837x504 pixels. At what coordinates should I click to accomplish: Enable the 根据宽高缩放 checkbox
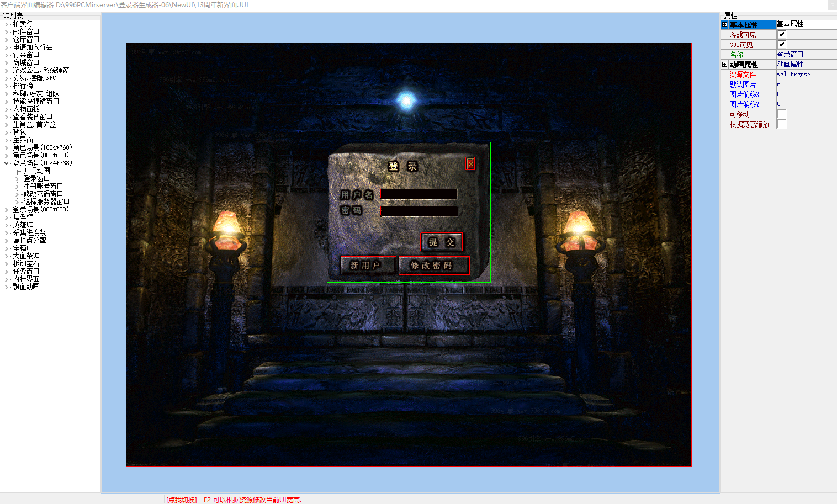pos(781,124)
